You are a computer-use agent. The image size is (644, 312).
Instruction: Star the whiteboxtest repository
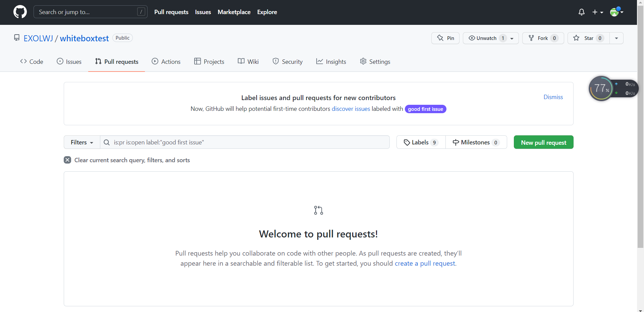589,38
